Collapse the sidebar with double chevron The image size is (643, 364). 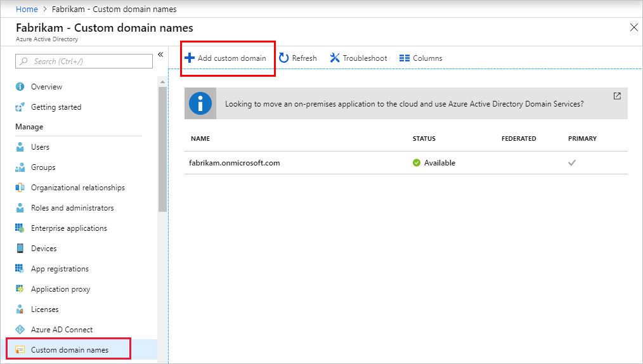(x=160, y=55)
